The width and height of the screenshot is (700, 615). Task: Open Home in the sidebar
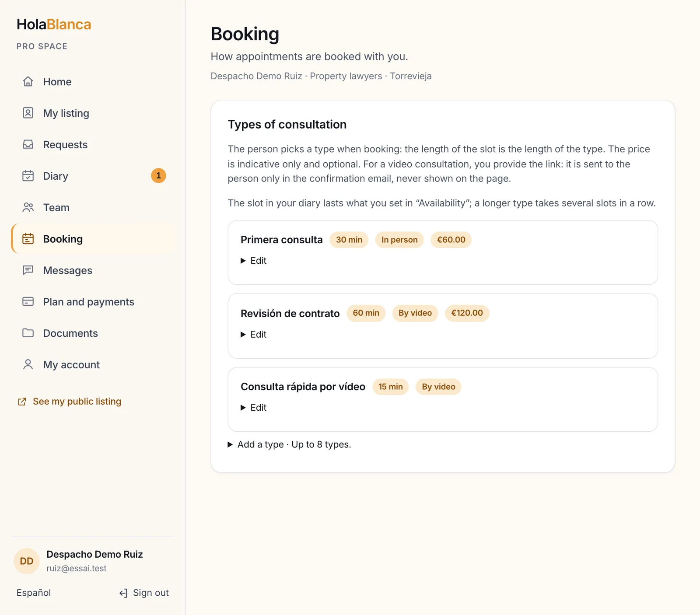coord(93,82)
